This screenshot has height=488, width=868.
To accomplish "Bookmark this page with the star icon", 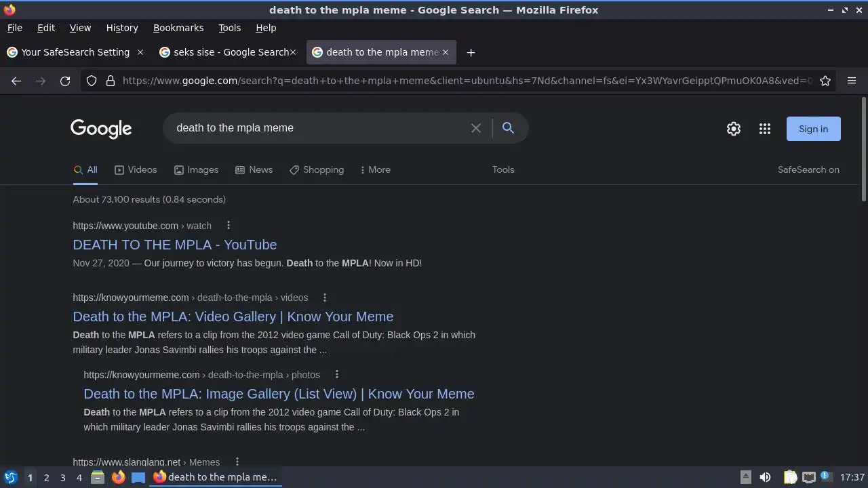I will [825, 81].
